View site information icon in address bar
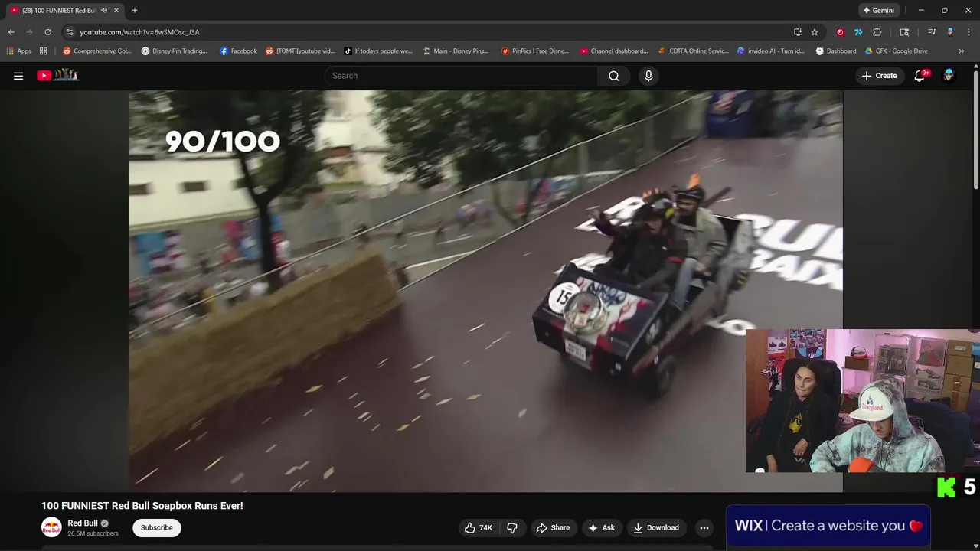Screen dimensions: 980x551 (70, 32)
